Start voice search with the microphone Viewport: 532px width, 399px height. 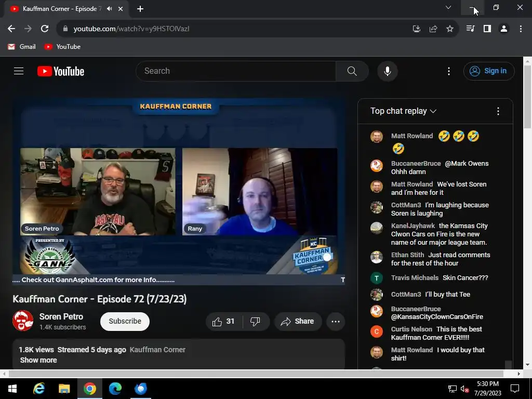[x=387, y=71]
